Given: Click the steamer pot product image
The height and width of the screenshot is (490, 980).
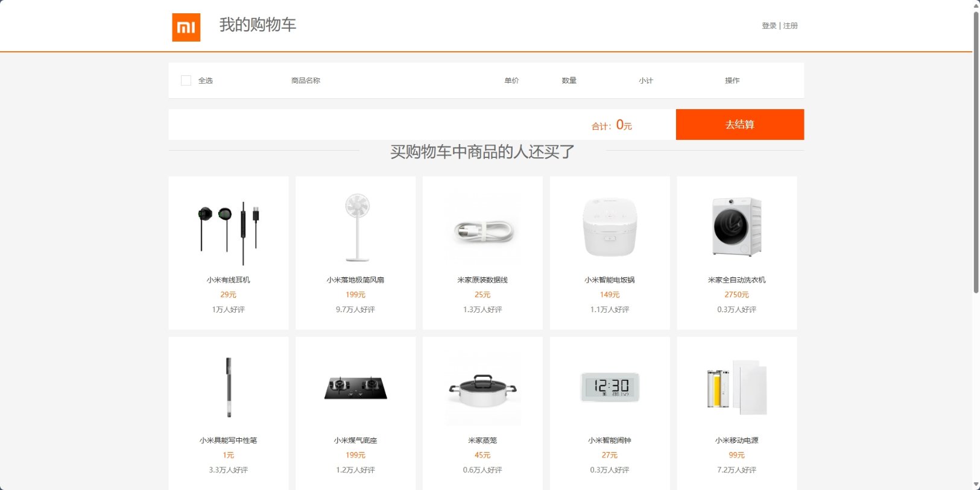Looking at the screenshot, I should pyautogui.click(x=482, y=390).
